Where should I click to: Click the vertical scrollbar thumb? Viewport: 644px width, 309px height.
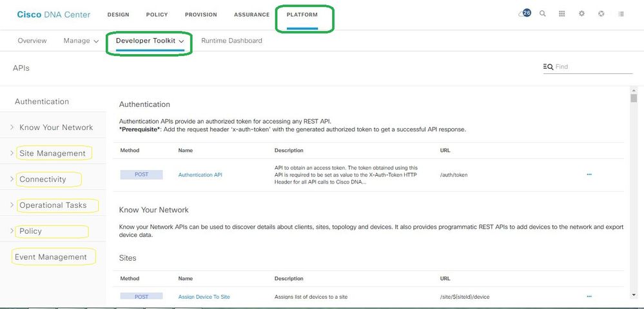(x=634, y=98)
